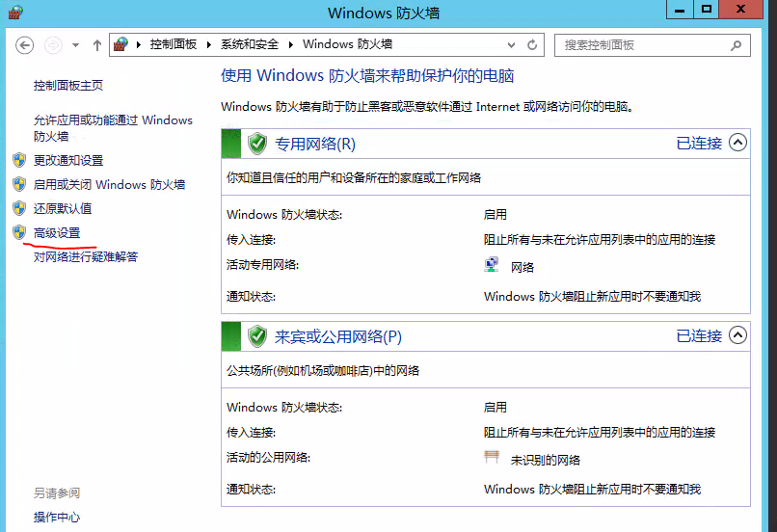Click 活动专用网络: label
Image resolution: width=777 pixels, height=532 pixels.
point(262,265)
